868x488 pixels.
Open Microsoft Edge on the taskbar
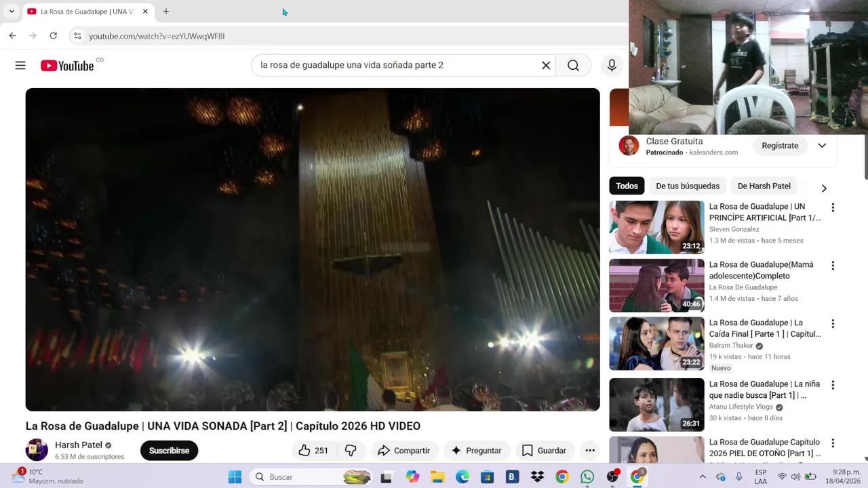(x=462, y=477)
